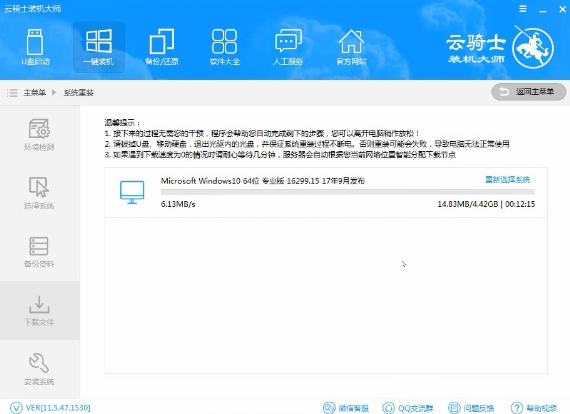570x414 pixels.
Task: Click the 14.83MB/4.42GB size and time text
Action: [486, 204]
